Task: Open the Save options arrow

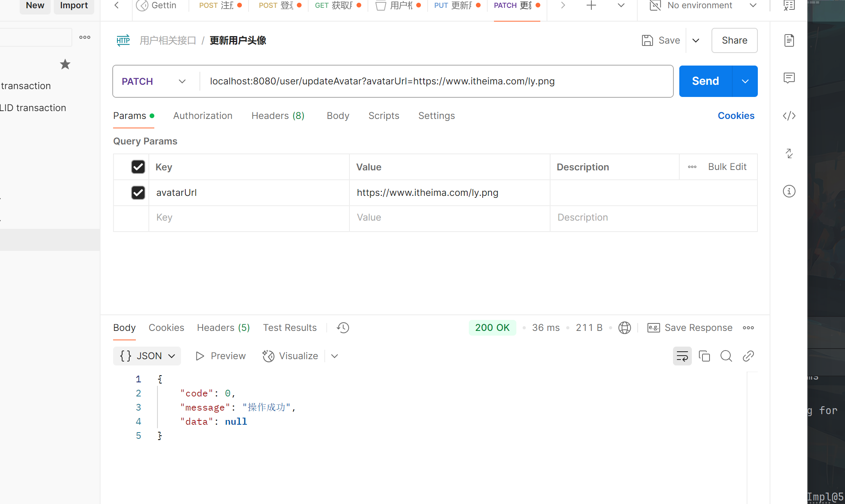Action: (x=696, y=40)
